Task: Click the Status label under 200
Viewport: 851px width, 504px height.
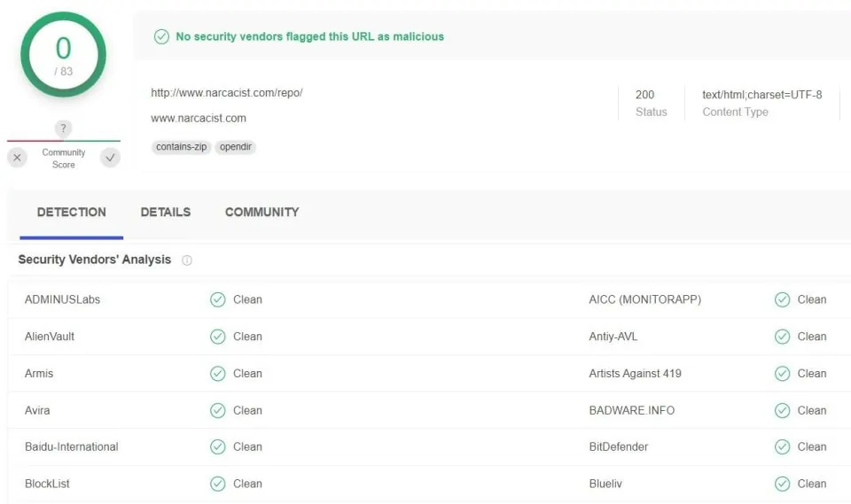Action: click(652, 112)
